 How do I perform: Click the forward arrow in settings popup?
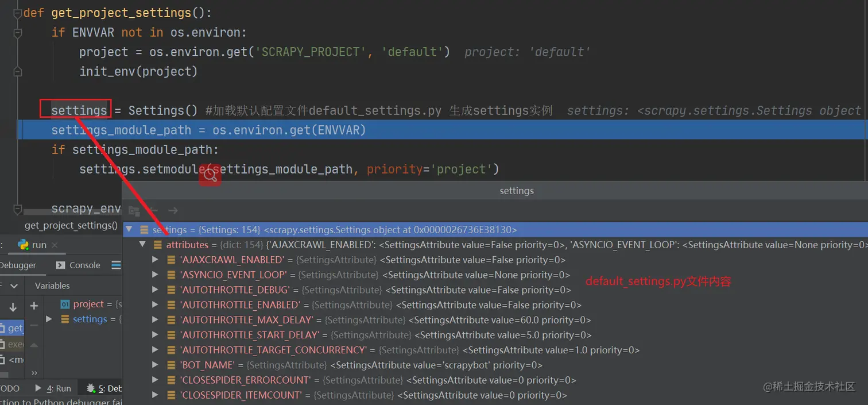[x=173, y=211]
